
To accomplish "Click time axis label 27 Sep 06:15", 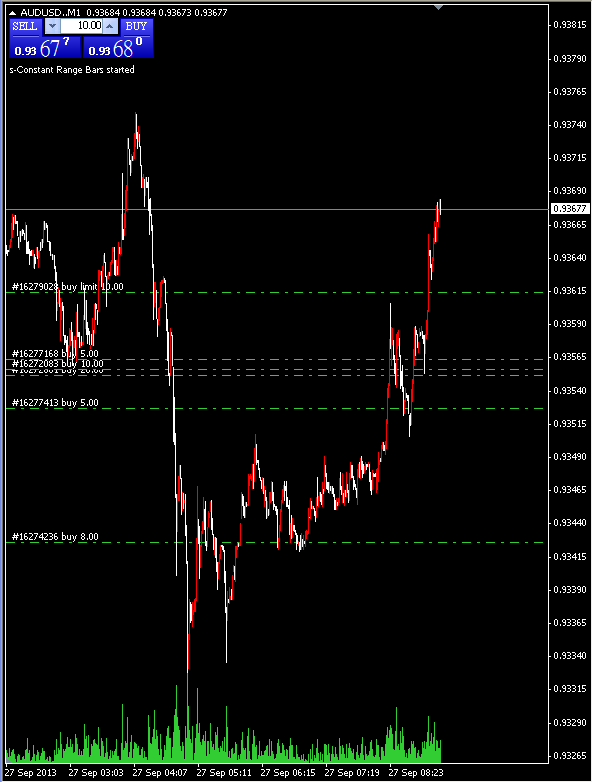I will tap(288, 773).
